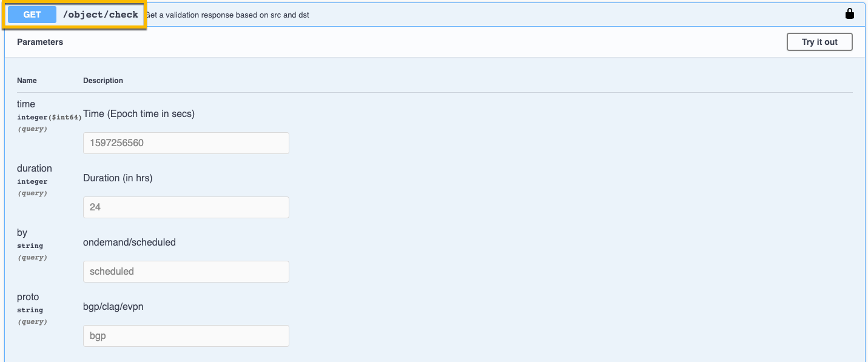This screenshot has height=362, width=868.
Task: Click the Duration (in hrs) description
Action: (118, 178)
